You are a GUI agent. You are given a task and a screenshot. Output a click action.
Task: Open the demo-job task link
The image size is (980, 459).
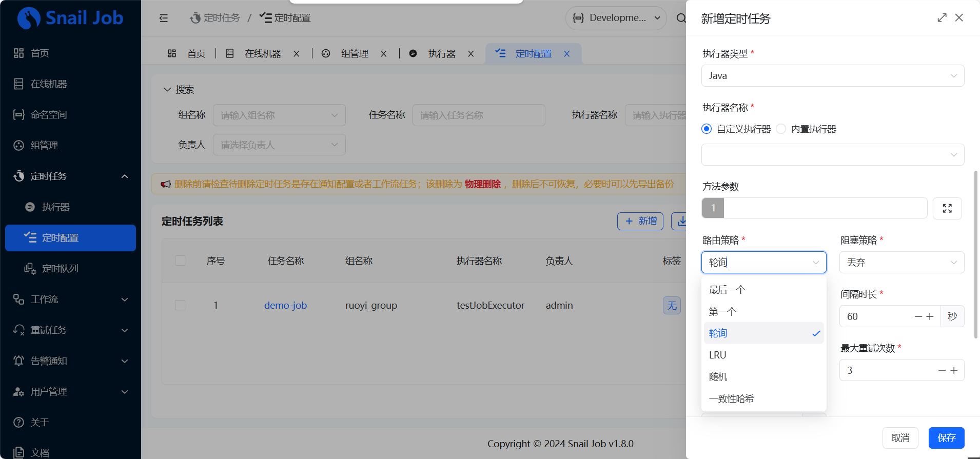[x=285, y=305]
